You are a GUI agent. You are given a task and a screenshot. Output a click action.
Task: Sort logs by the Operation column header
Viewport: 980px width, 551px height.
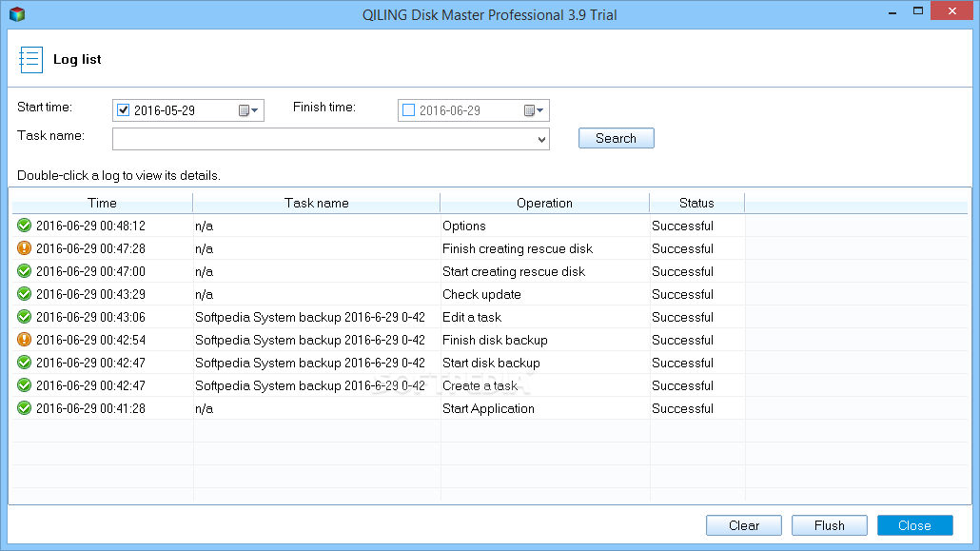click(544, 203)
